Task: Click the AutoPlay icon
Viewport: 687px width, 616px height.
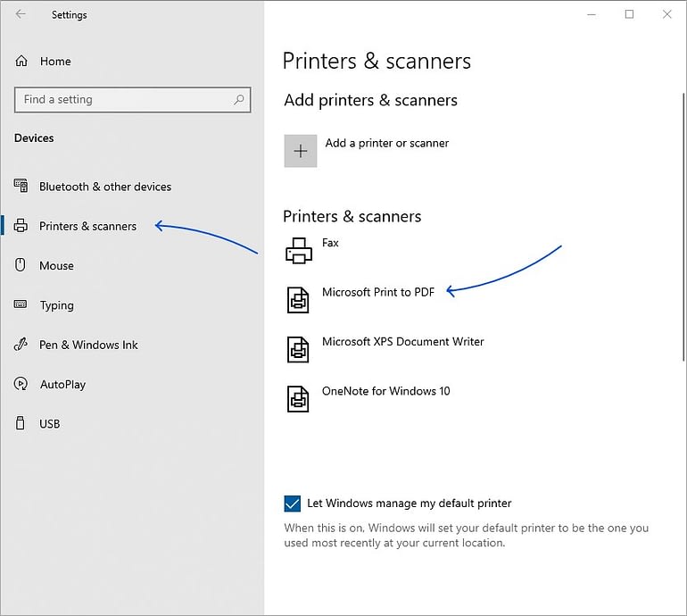Action: click(21, 384)
